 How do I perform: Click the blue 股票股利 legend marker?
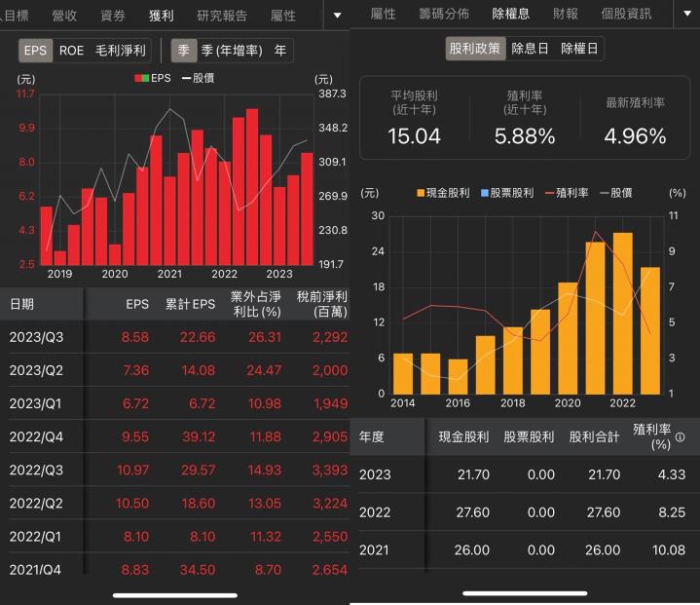(484, 193)
